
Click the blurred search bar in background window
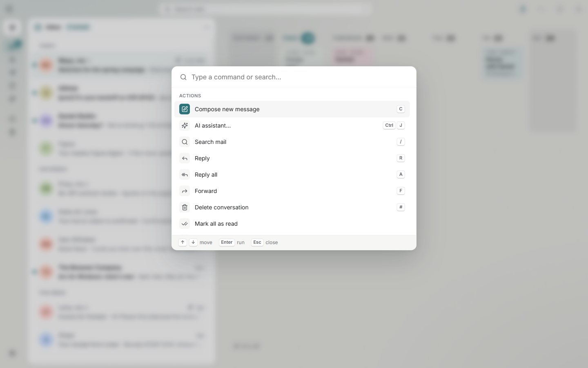click(265, 9)
